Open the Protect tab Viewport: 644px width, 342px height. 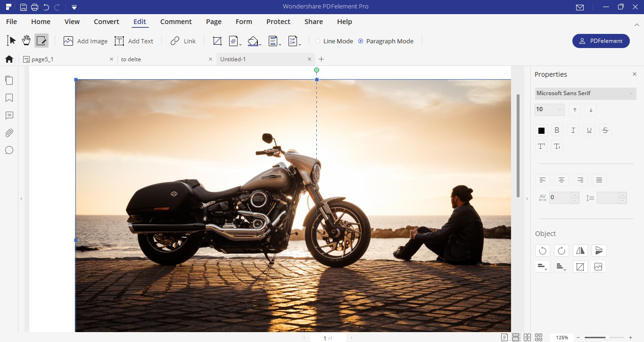point(278,22)
